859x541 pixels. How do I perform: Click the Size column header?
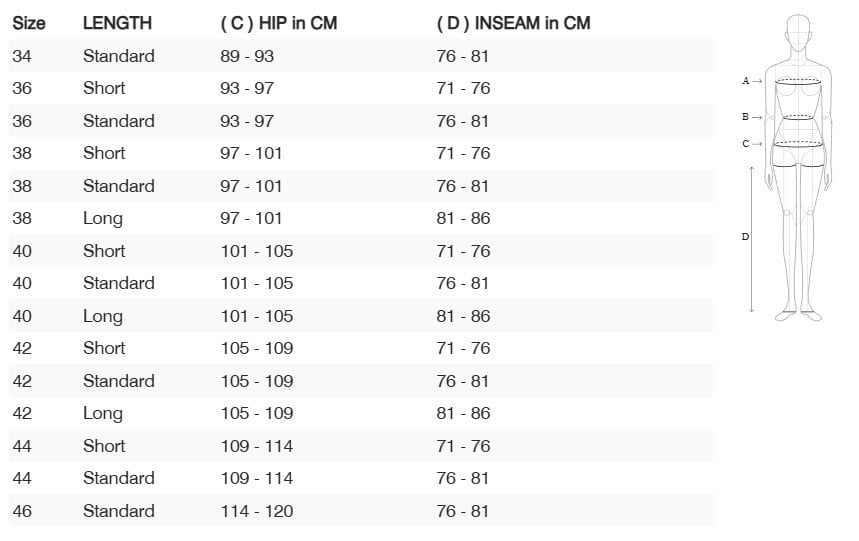coord(28,24)
